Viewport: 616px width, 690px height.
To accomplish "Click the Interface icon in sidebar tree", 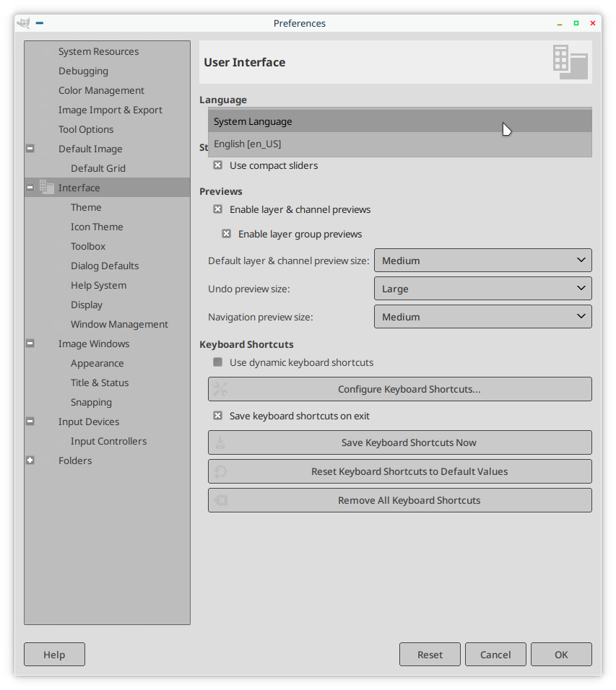I will tap(46, 187).
